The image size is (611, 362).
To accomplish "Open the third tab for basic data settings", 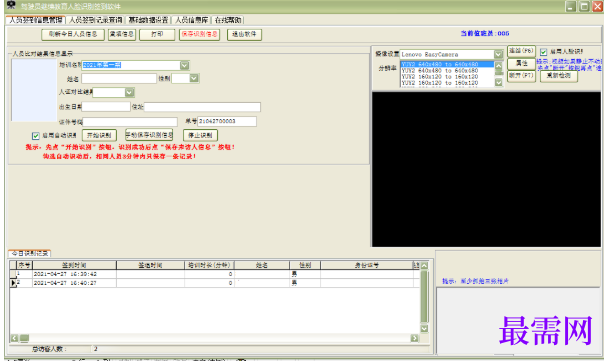I will [x=148, y=20].
